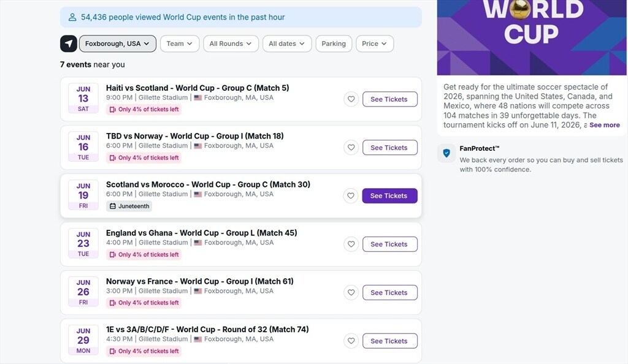
Task: Favorite the Haiti vs Scotland match
Action: [351, 99]
